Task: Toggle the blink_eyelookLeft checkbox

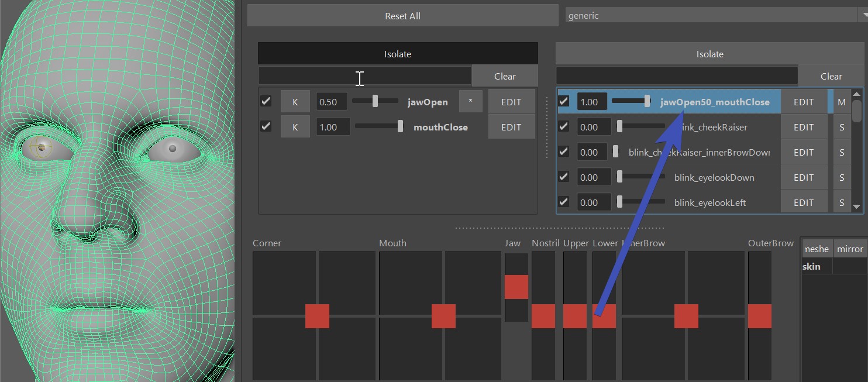Action: click(564, 202)
